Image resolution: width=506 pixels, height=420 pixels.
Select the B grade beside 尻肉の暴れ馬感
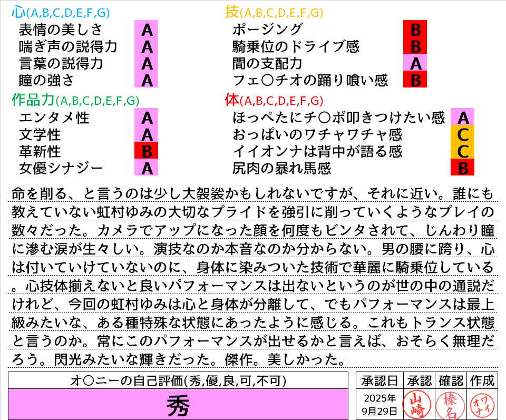tap(462, 167)
